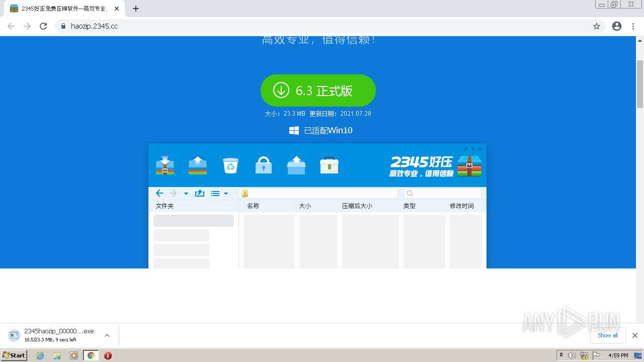Click the site lock security icon
Image resolution: width=644 pixels, height=362 pixels.
(x=63, y=26)
